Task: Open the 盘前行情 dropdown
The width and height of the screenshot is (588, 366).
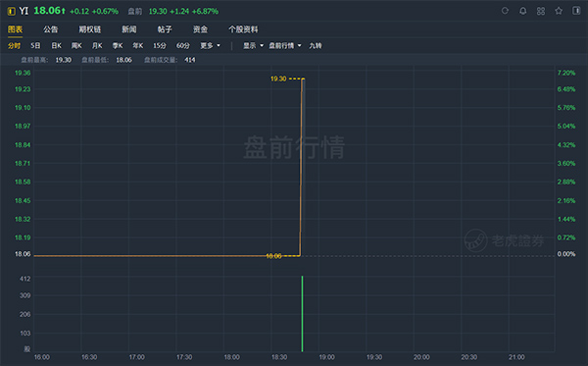Action: (x=285, y=46)
